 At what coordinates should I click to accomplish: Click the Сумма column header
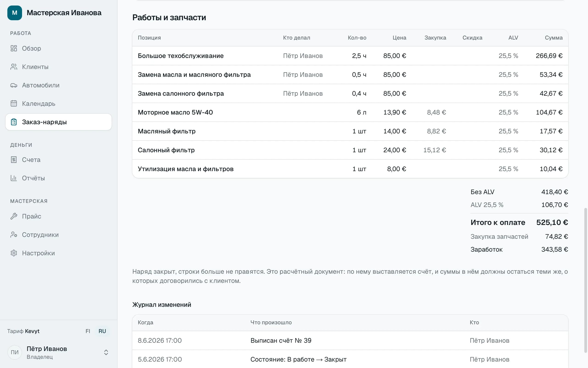tap(554, 38)
